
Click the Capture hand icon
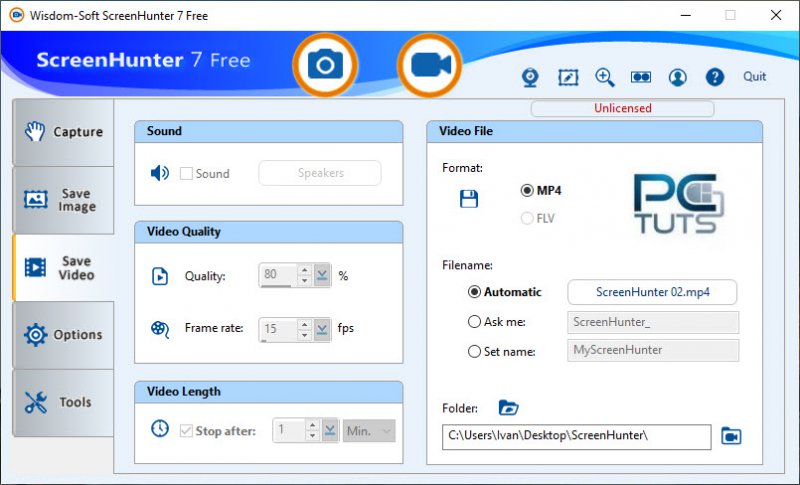coord(35,132)
